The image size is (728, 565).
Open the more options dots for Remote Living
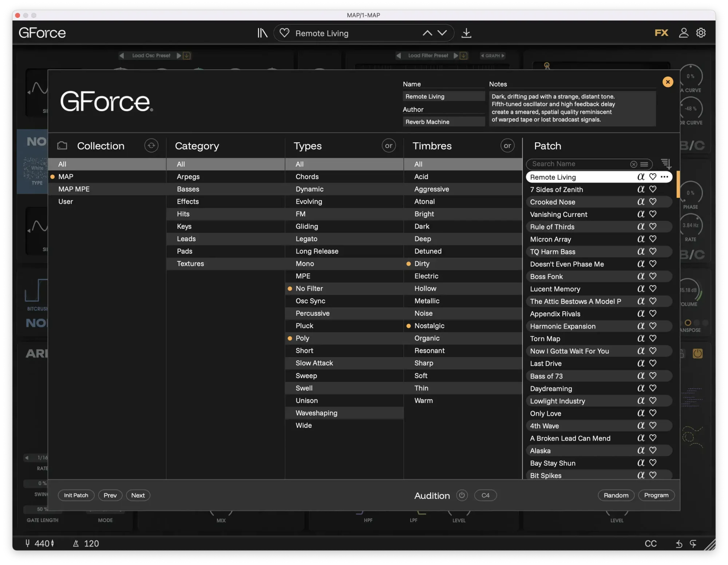click(x=664, y=177)
